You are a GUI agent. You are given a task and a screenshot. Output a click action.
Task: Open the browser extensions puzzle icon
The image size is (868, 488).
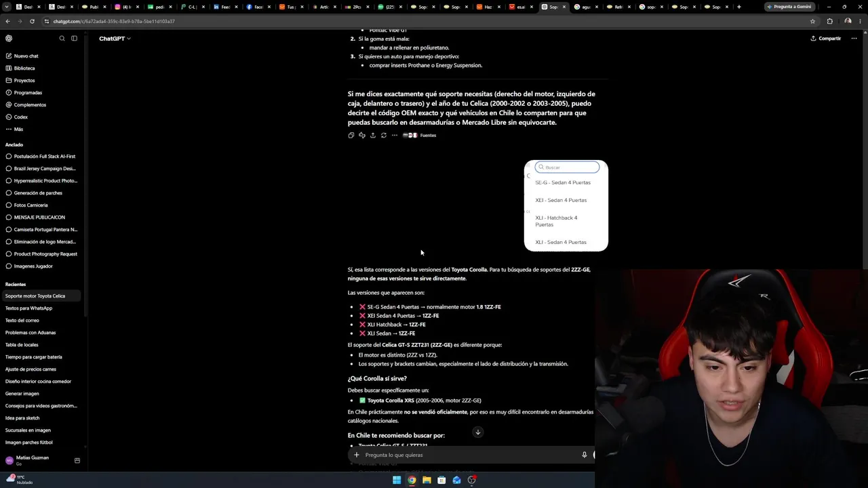(x=829, y=21)
